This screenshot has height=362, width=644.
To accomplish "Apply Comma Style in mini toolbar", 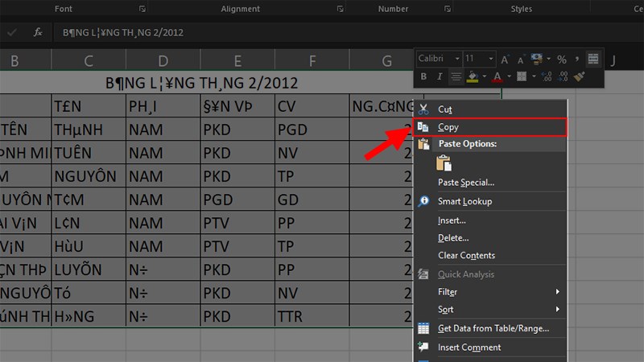I will [576, 60].
